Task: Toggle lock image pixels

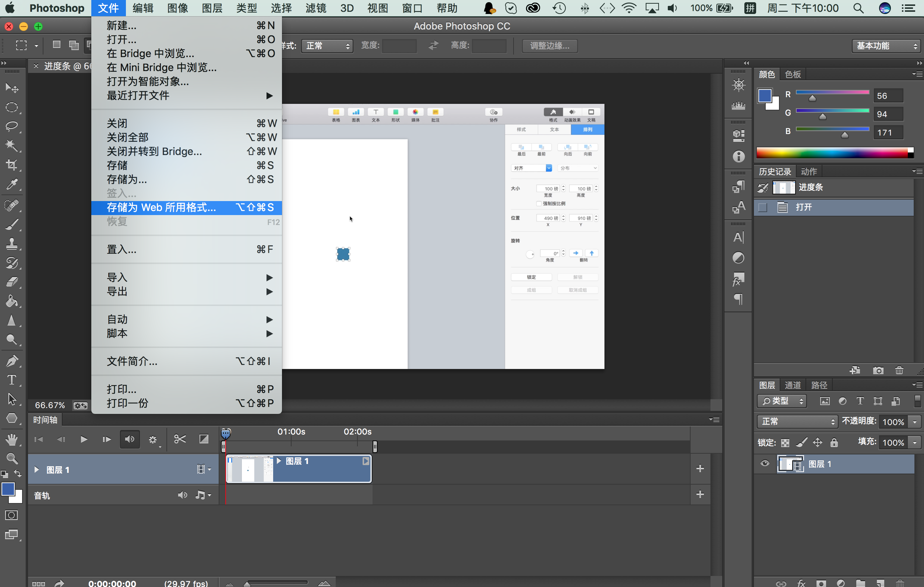Action: point(801,443)
